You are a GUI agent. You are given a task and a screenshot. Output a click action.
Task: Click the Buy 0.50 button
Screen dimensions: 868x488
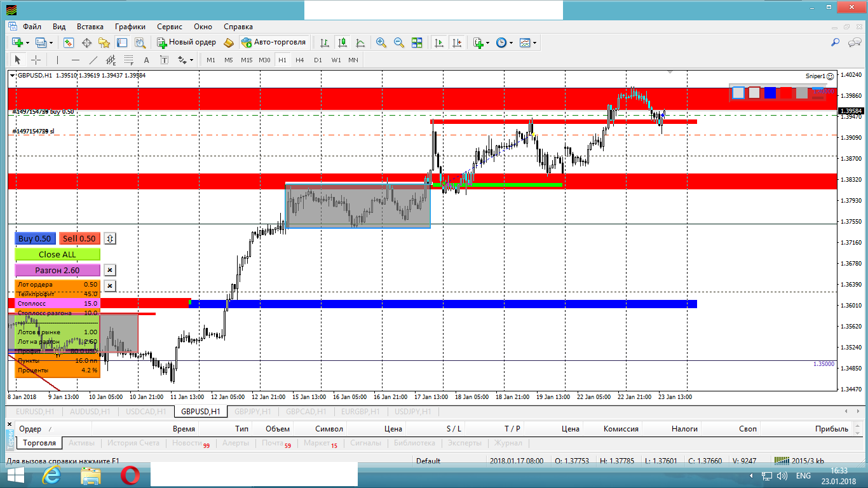click(34, 238)
